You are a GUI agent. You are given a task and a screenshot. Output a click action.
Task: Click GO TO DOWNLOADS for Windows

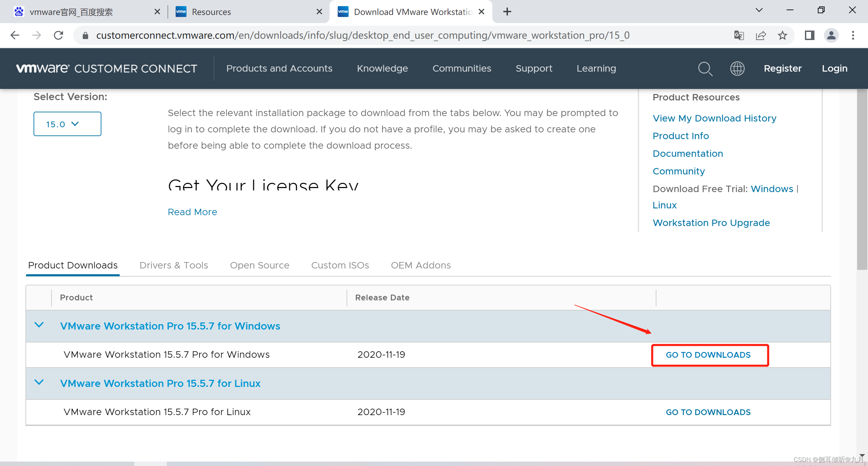tap(708, 355)
